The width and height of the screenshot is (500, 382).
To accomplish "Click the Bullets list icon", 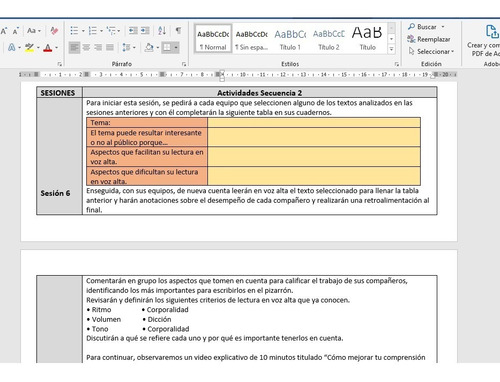I will pyautogui.click(x=74, y=31).
